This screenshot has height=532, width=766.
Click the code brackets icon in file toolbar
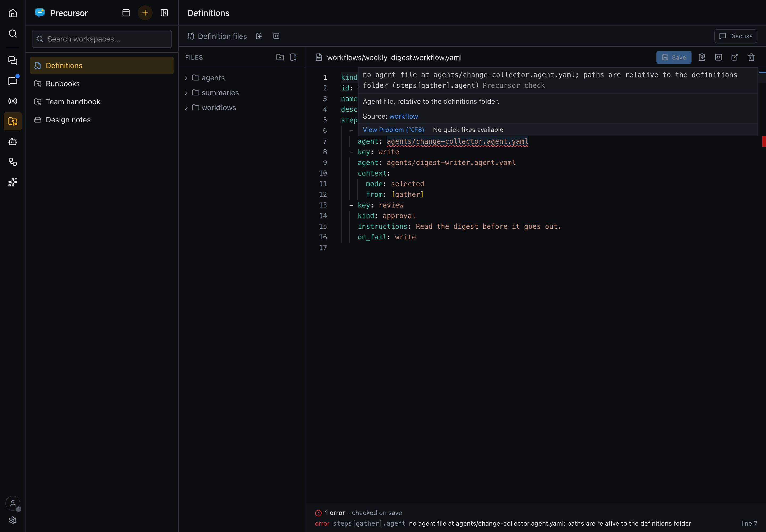(718, 57)
